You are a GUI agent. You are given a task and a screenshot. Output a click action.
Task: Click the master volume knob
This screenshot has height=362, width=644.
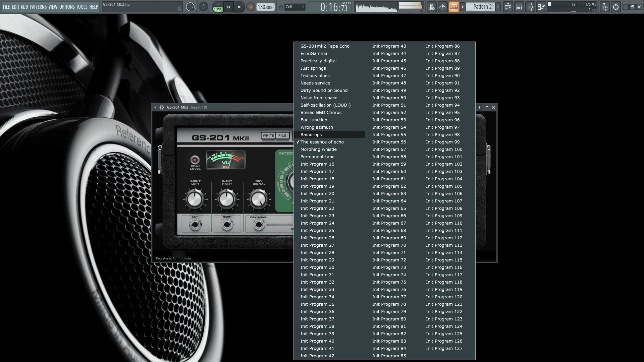[x=190, y=7]
